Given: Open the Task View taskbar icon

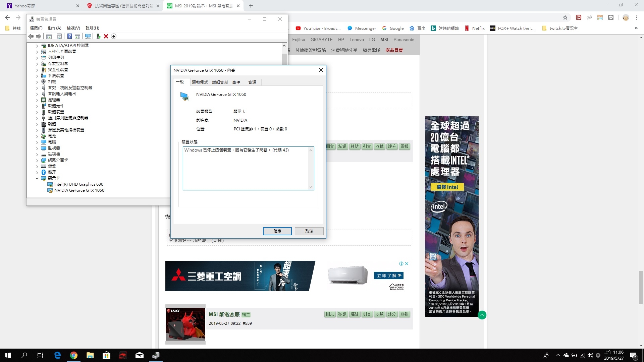Looking at the screenshot, I should pos(40,355).
